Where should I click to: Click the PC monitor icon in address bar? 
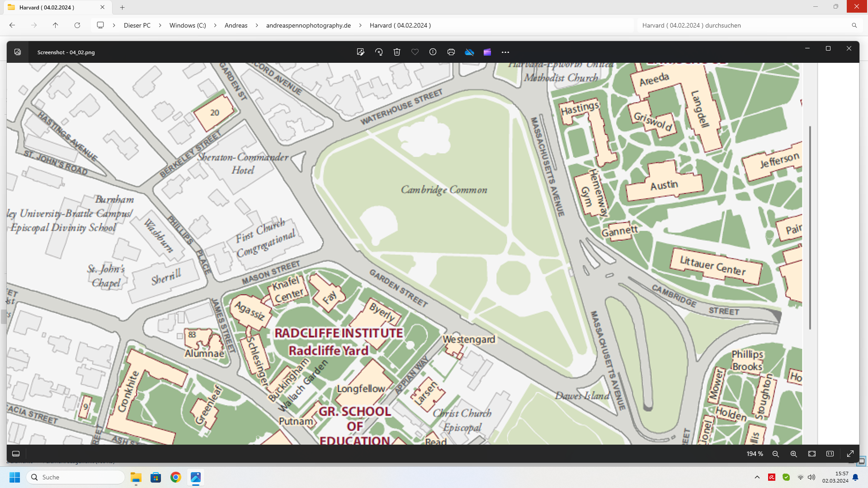(x=100, y=25)
